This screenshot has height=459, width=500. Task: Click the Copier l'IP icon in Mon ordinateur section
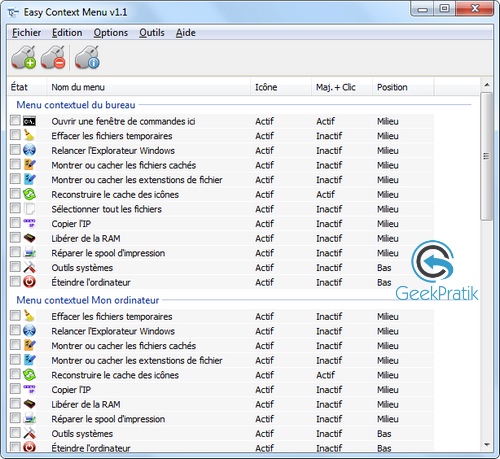click(x=29, y=390)
